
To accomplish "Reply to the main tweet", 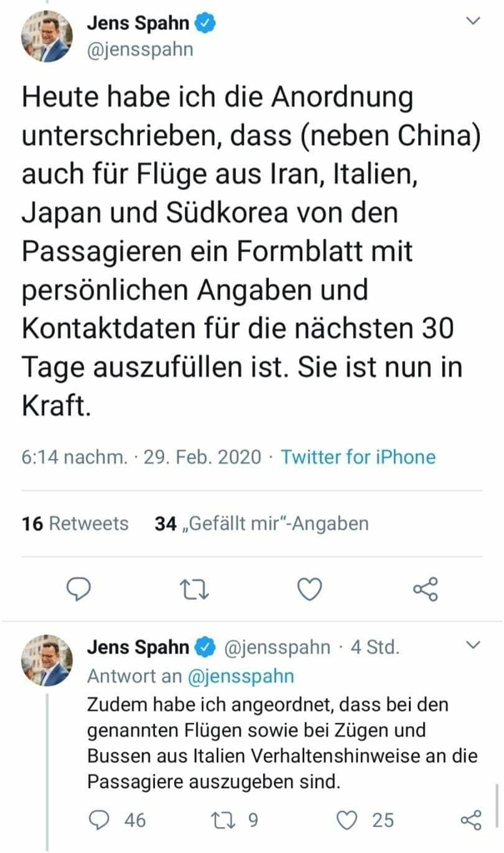I will [78, 590].
